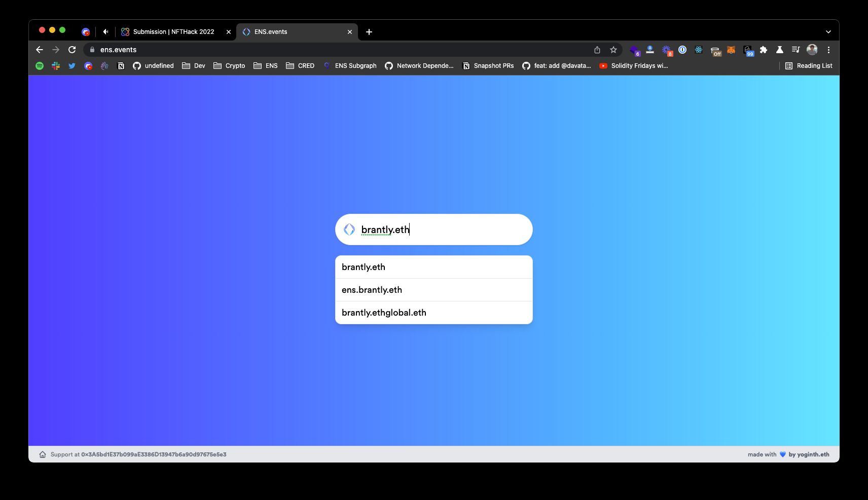Click the ENS logo inside the search box
Screen dimensions: 868x500
(349, 229)
